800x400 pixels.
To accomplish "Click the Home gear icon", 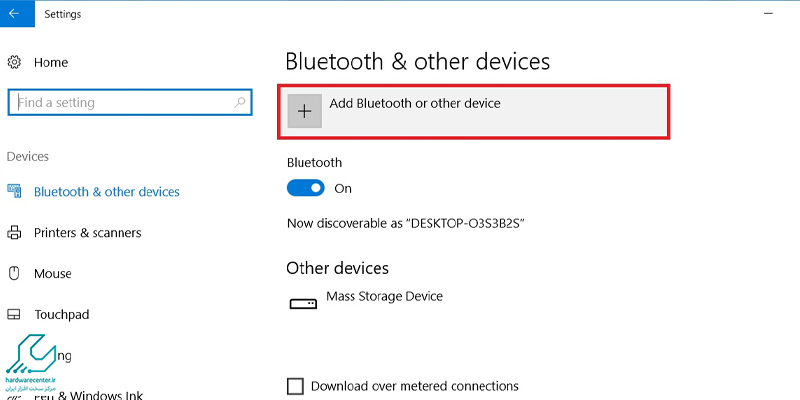I will coord(14,62).
